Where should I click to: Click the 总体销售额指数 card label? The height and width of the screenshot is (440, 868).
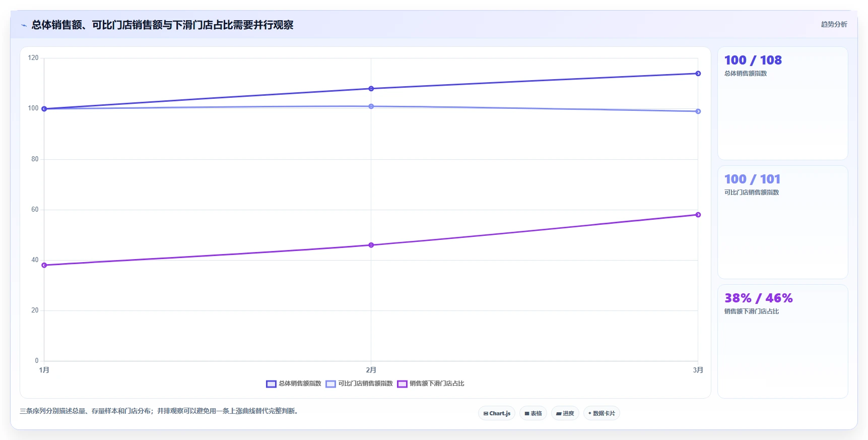[x=746, y=74]
